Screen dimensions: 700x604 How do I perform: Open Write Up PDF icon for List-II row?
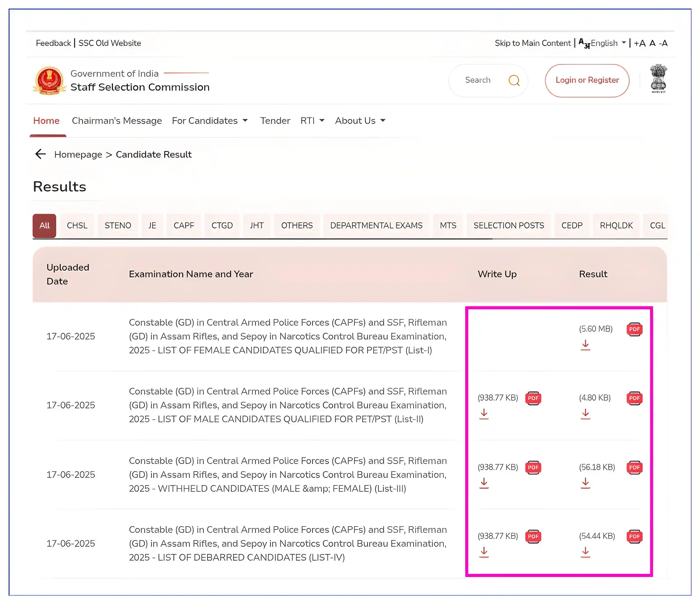(533, 398)
